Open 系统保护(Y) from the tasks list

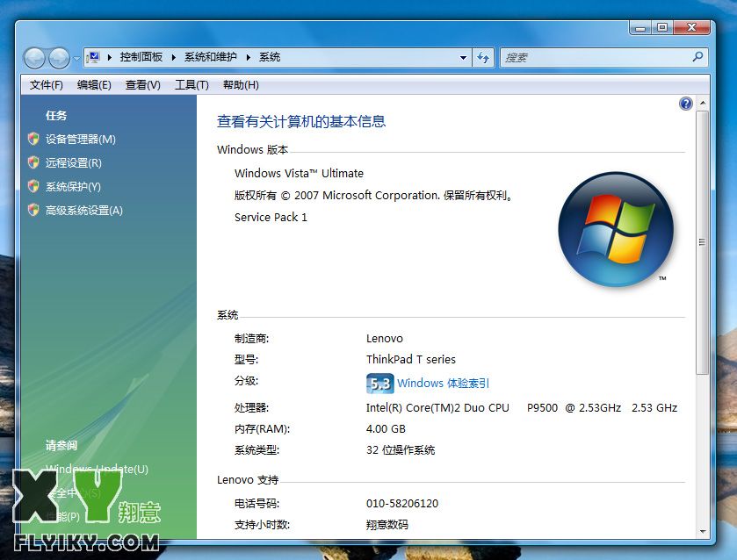(x=73, y=186)
